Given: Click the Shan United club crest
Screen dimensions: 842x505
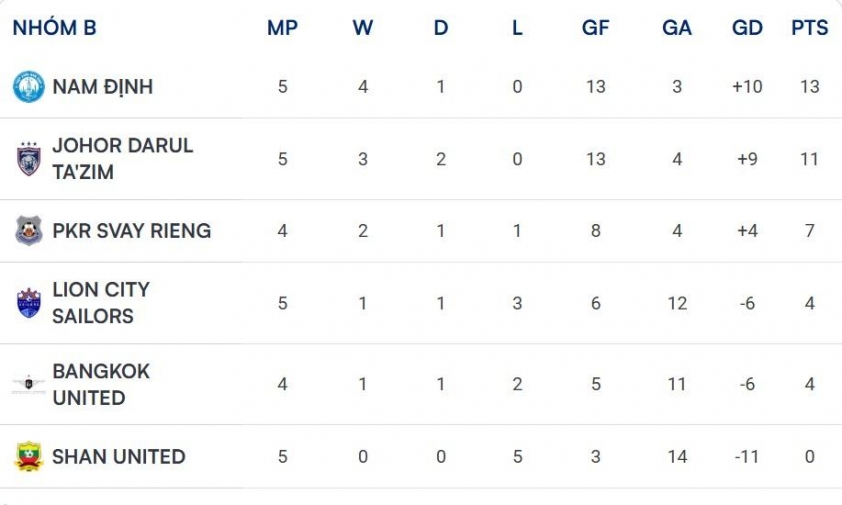Looking at the screenshot, I should (28, 457).
